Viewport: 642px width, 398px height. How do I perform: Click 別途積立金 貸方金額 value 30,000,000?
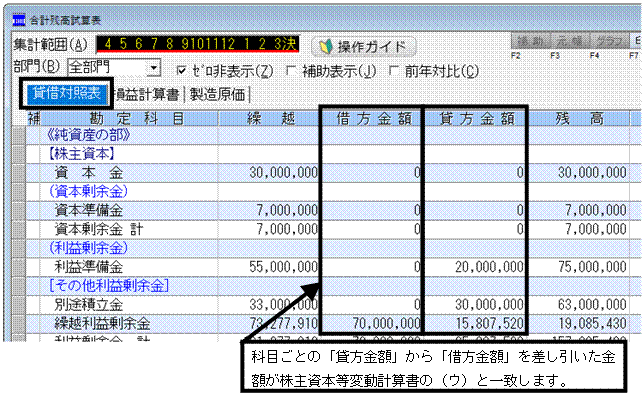[489, 305]
